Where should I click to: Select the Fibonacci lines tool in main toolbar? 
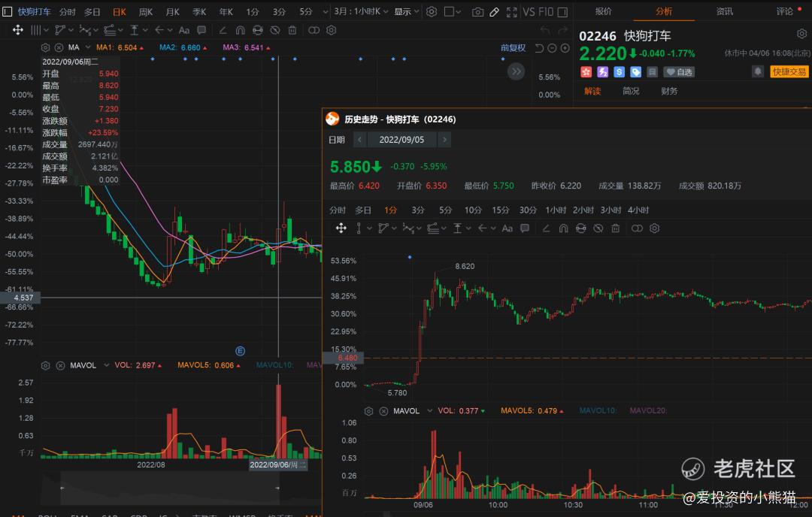coord(109,30)
